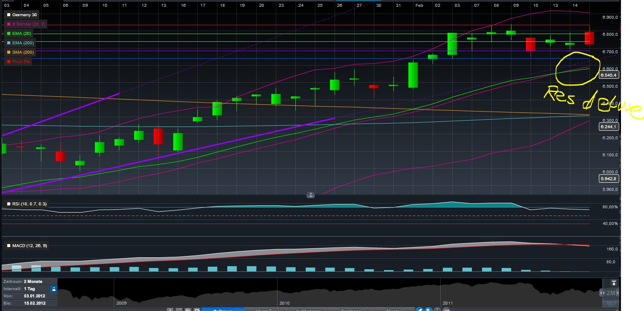The width and height of the screenshot is (644, 311).
Task: Click the large green candle on 03 February
Action: click(x=452, y=44)
